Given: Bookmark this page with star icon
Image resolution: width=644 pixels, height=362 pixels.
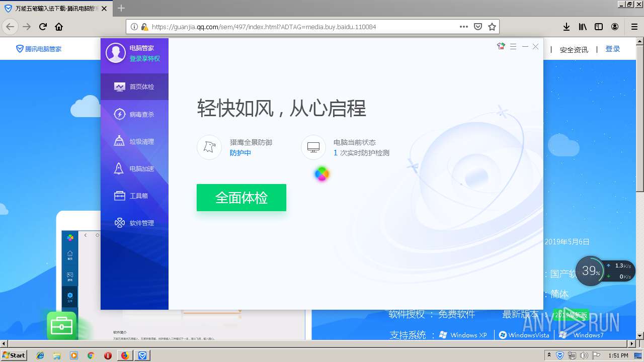Looking at the screenshot, I should click(492, 27).
